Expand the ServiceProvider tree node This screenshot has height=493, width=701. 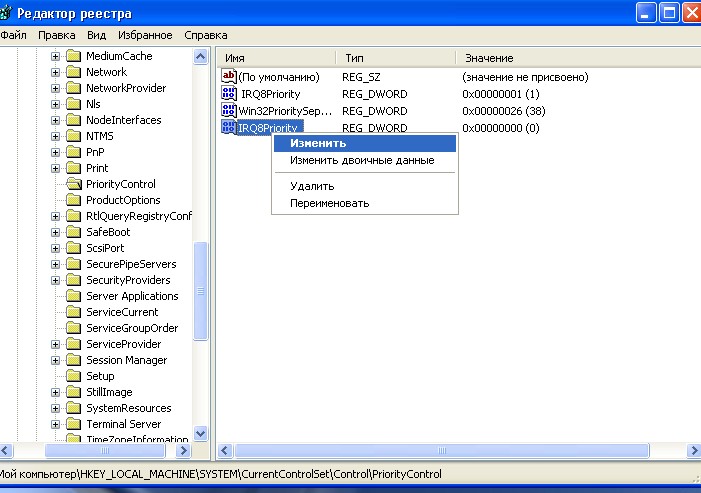(55, 345)
